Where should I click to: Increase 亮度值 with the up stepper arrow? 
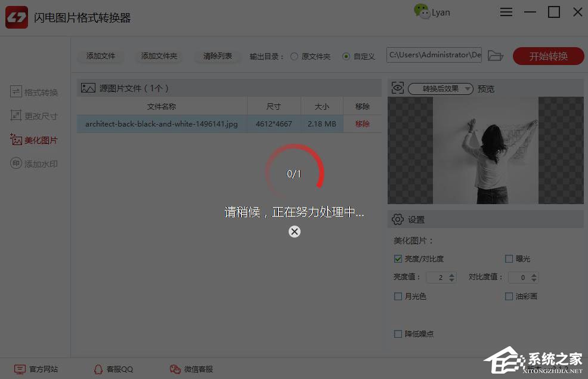(x=451, y=275)
